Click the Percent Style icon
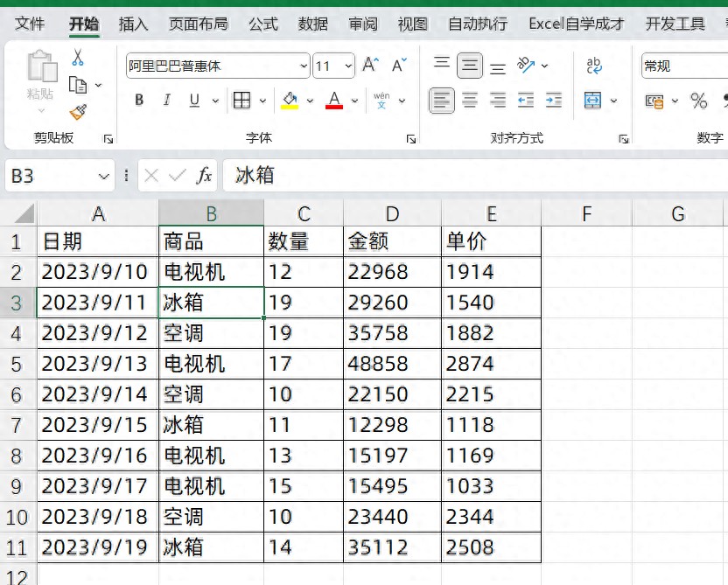728x585 pixels. [698, 101]
